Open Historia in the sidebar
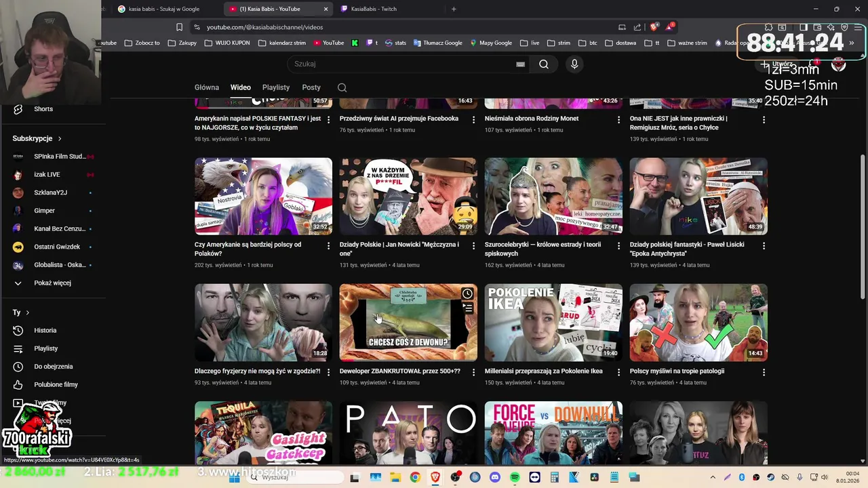The height and width of the screenshot is (488, 868). [45, 331]
